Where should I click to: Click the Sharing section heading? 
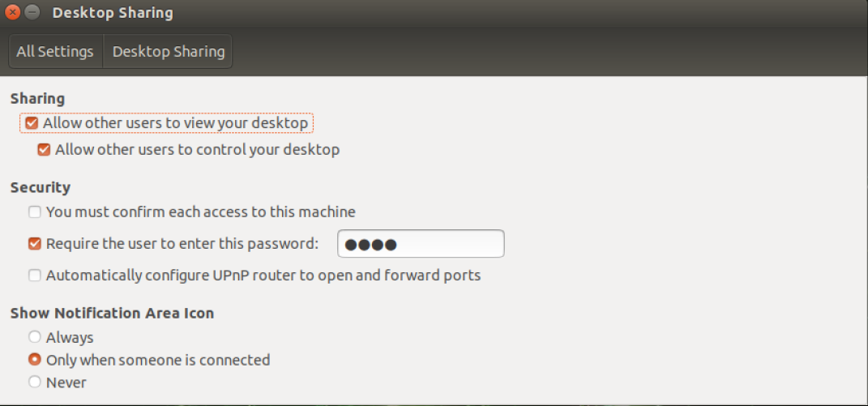tap(37, 98)
